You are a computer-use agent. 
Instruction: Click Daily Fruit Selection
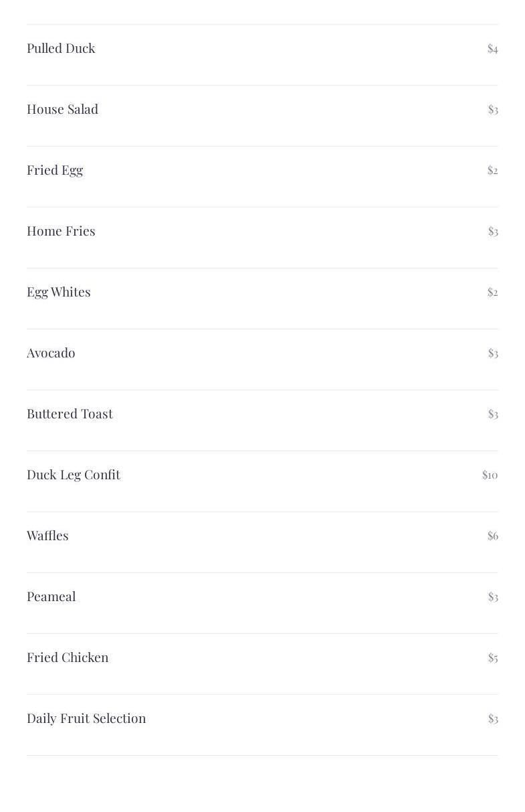tap(86, 718)
